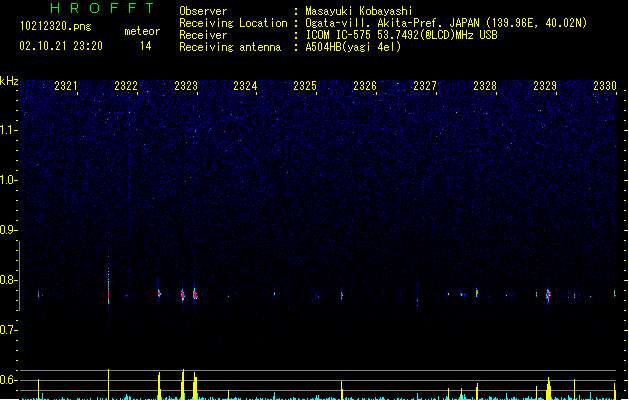Click the Receiving antenna label
This screenshot has width=629, height=400.
(x=230, y=47)
